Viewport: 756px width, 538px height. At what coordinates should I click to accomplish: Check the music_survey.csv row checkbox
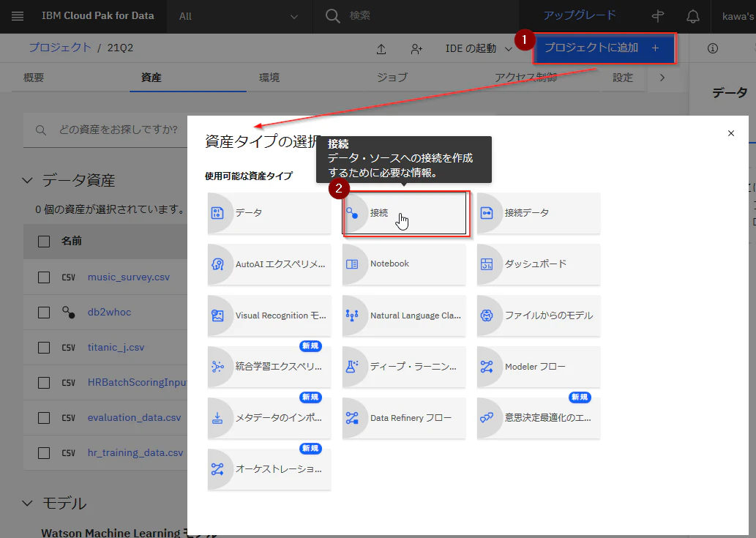[x=44, y=277]
